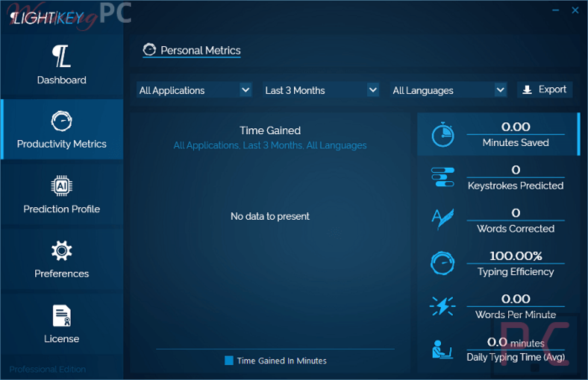
Task: Go to the Dashboard menu label
Action: (x=61, y=80)
